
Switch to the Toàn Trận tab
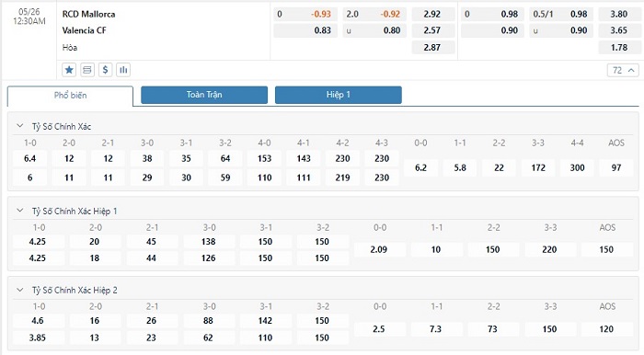click(204, 95)
